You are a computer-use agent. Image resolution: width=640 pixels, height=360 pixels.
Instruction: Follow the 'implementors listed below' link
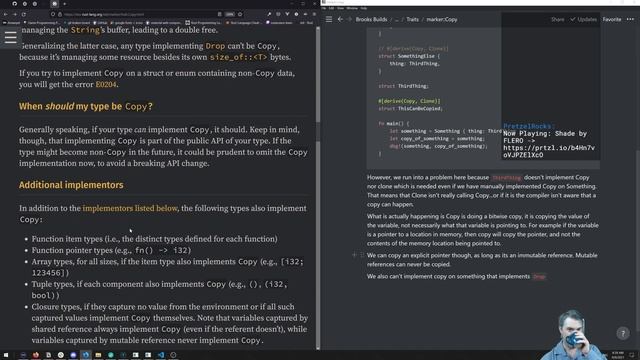coord(130,208)
